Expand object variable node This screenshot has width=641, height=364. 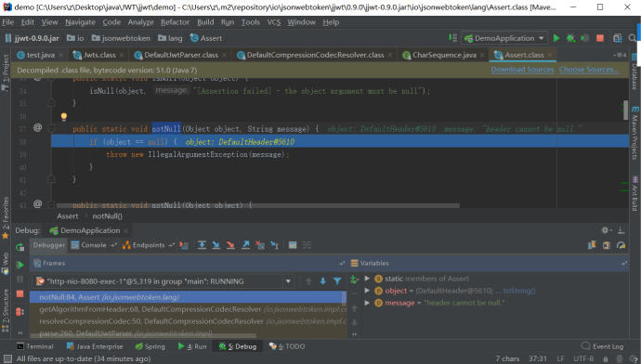(367, 291)
